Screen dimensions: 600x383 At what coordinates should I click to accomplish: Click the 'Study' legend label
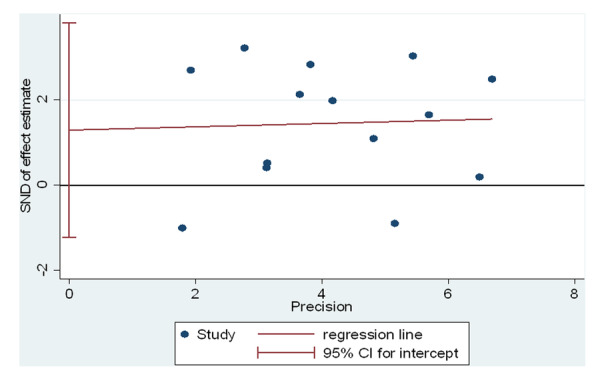[x=216, y=335]
